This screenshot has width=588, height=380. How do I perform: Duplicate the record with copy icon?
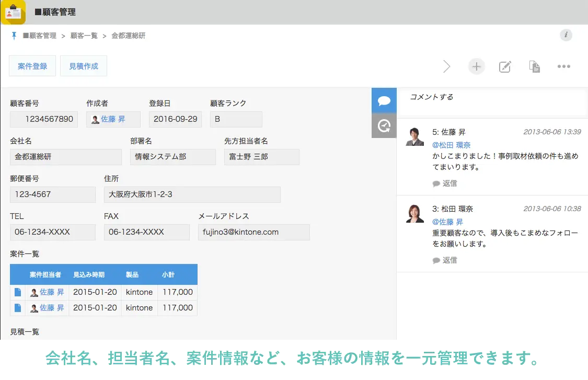pos(534,66)
